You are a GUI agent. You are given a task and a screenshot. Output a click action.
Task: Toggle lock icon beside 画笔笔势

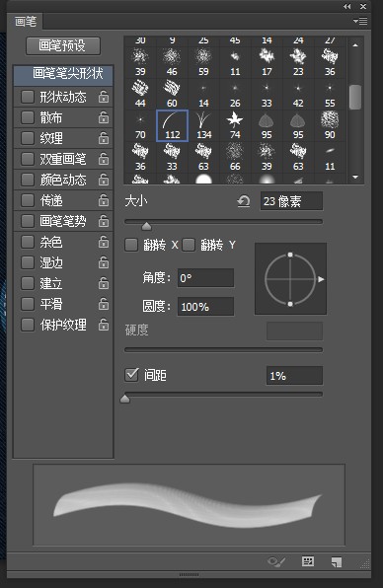click(x=104, y=221)
